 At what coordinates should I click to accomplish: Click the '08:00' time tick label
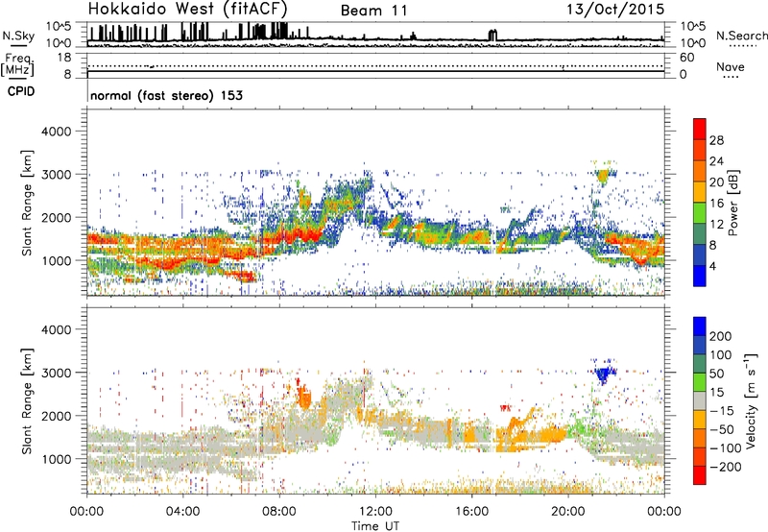[279, 512]
